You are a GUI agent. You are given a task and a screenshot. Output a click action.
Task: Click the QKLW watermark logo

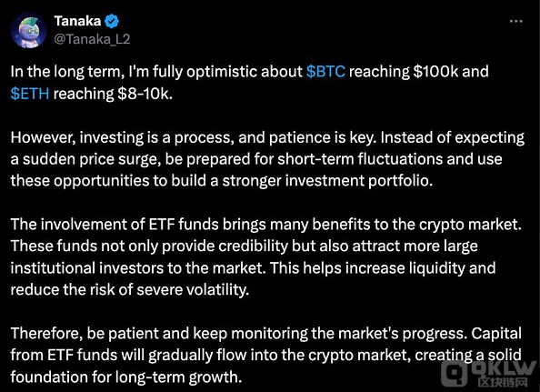[488, 369]
